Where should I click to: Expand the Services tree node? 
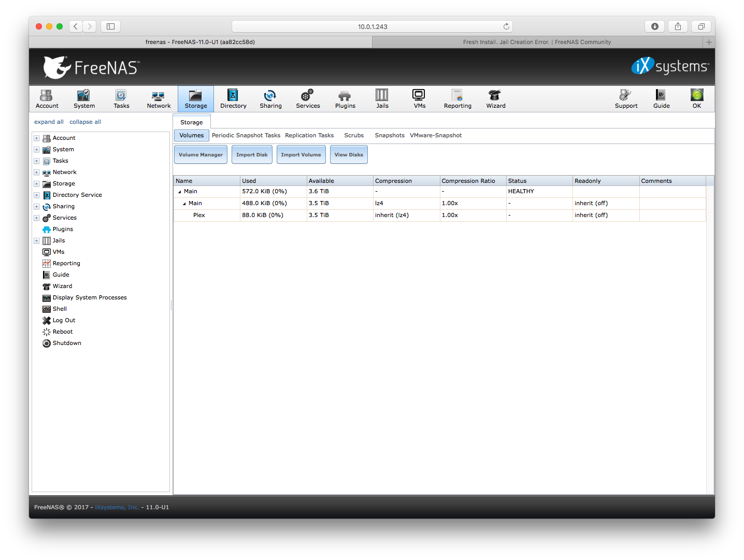tap(37, 218)
